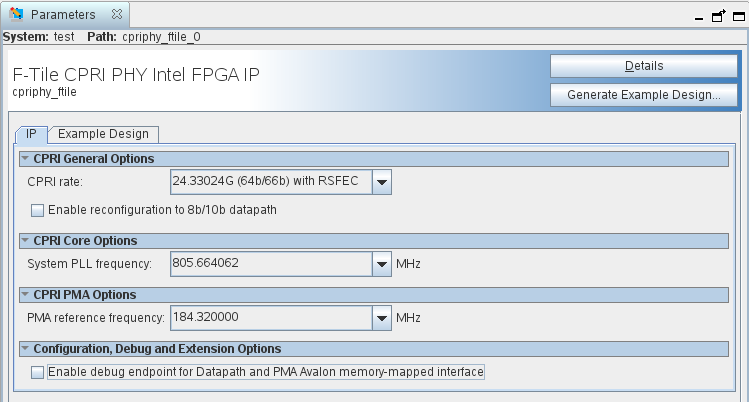Select the IP tab
Screen dimensions: 749x402
(32, 134)
